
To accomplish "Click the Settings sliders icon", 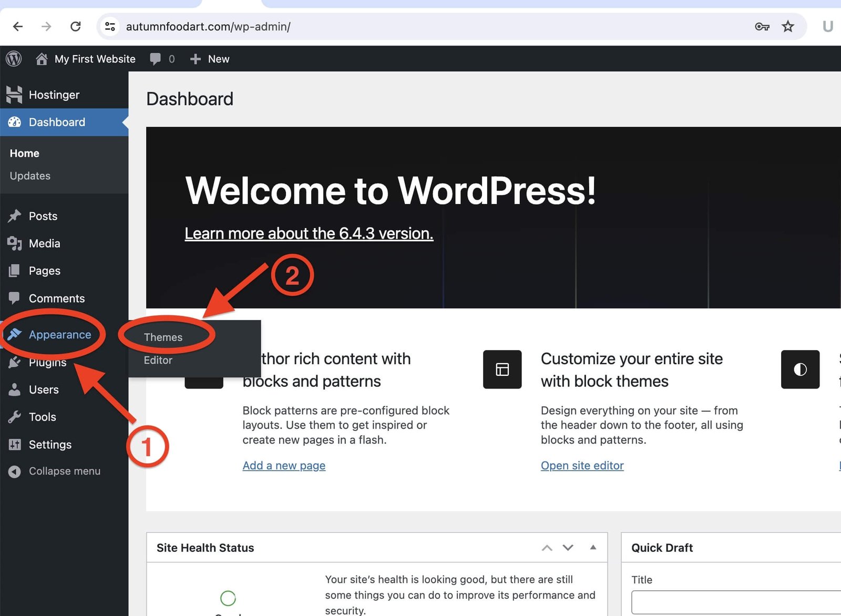I will pyautogui.click(x=15, y=445).
